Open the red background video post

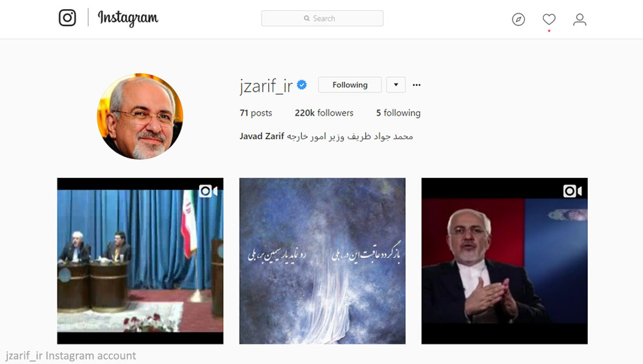click(x=505, y=261)
